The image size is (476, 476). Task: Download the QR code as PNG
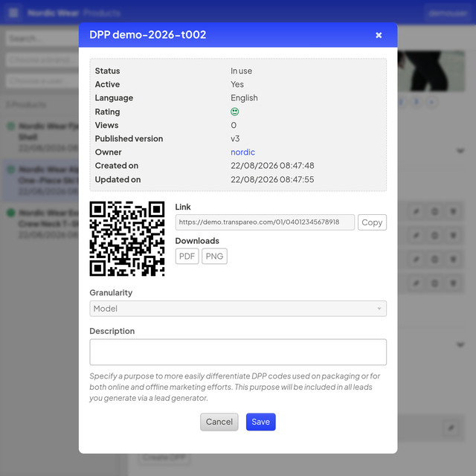214,256
